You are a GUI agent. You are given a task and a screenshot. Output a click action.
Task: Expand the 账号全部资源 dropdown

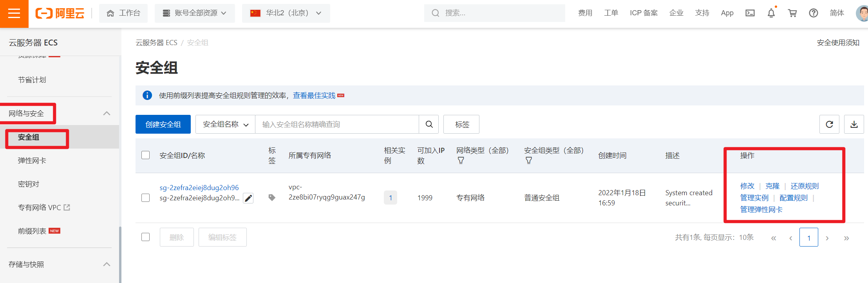(x=195, y=13)
